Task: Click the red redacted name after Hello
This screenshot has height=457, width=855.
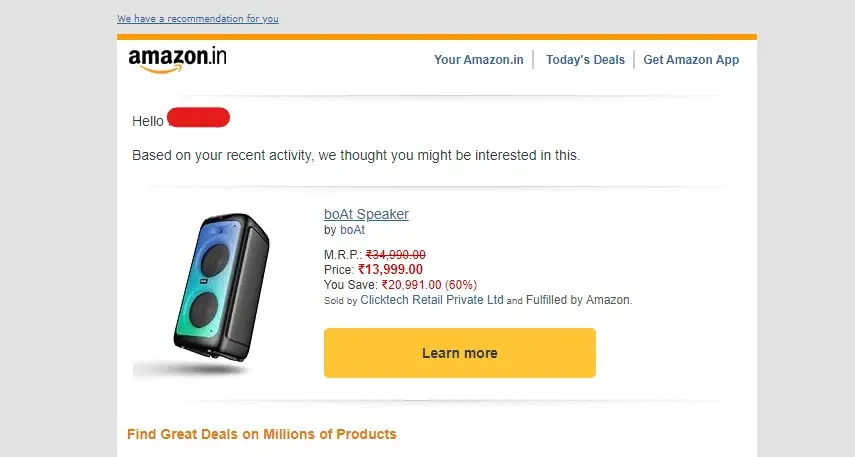Action: coord(199,119)
